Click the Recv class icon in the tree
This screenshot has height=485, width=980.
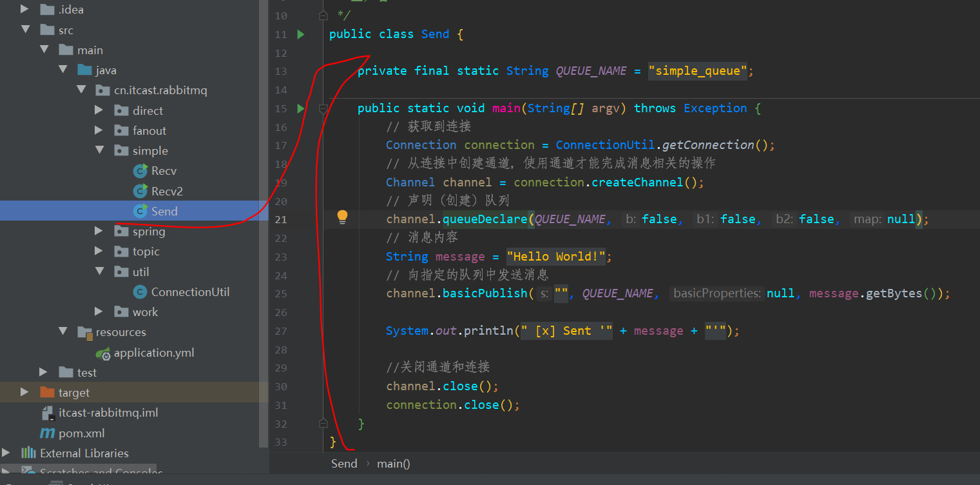click(x=140, y=171)
